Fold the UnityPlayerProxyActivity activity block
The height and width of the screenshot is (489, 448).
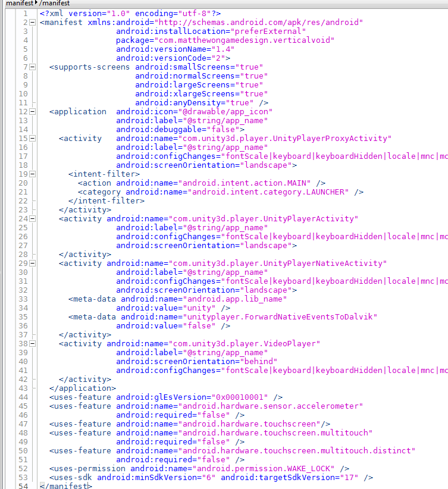tap(33, 139)
